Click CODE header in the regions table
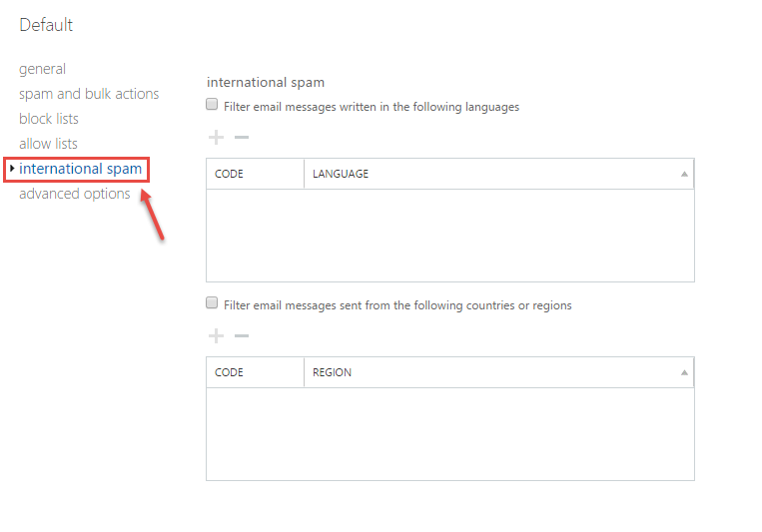 [255, 372]
